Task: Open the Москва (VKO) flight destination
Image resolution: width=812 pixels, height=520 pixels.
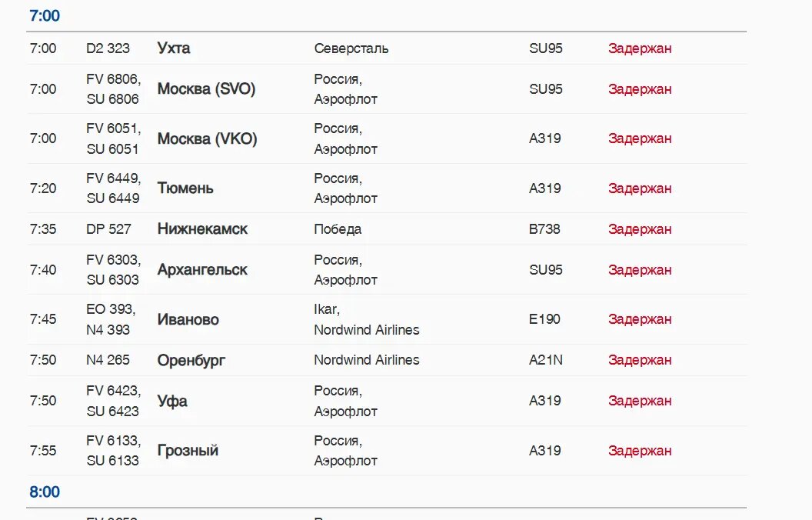Action: pos(207,139)
